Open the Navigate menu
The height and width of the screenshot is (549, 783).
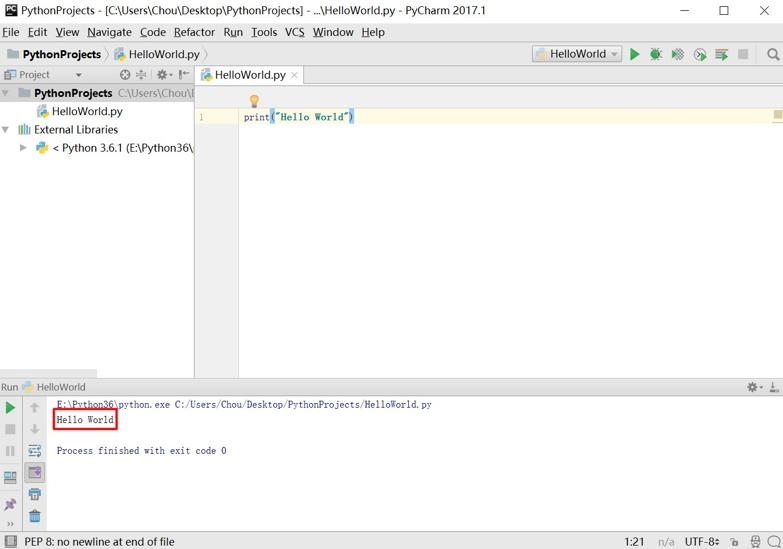[x=109, y=32]
